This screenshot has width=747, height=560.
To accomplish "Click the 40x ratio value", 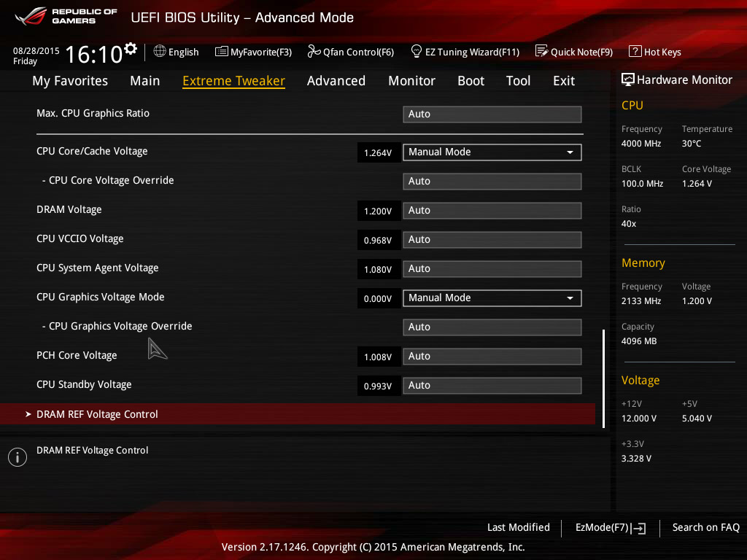I will 629,224.
